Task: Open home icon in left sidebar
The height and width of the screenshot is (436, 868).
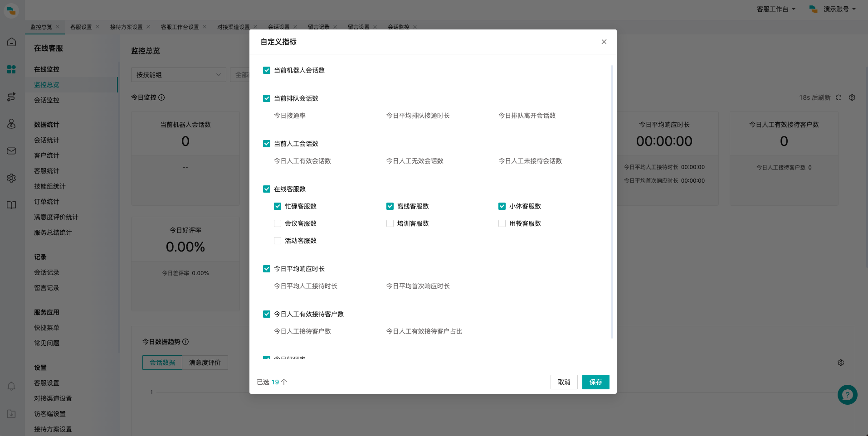Action: [x=12, y=42]
